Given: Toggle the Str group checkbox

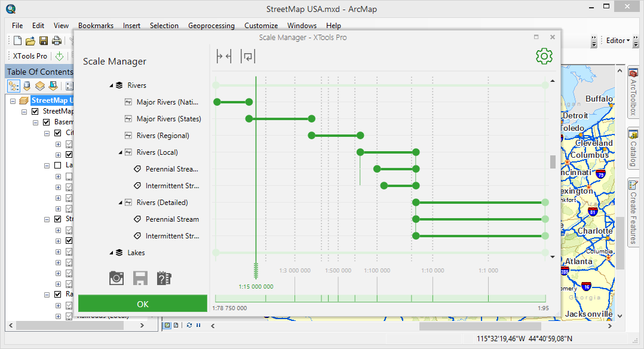Looking at the screenshot, I should (58, 219).
